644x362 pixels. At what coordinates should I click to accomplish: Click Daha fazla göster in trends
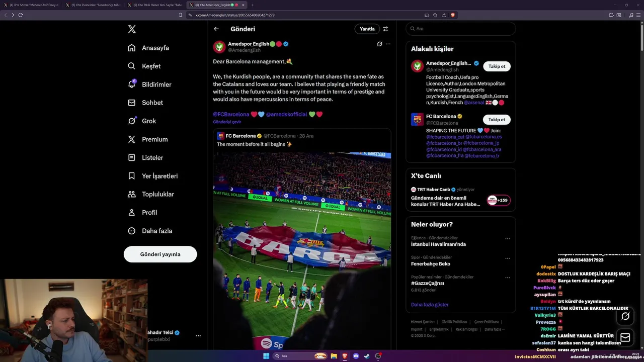coord(430,304)
